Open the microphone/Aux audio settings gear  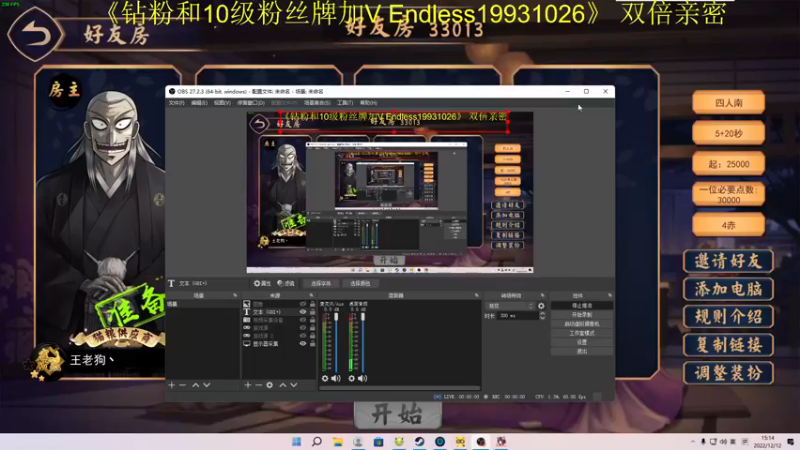pos(325,379)
